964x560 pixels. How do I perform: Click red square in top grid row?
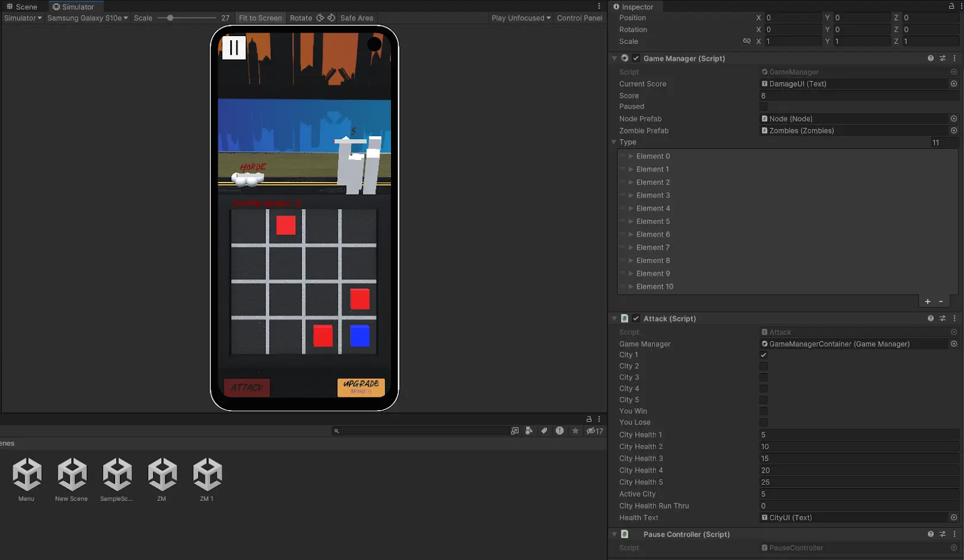tap(286, 225)
